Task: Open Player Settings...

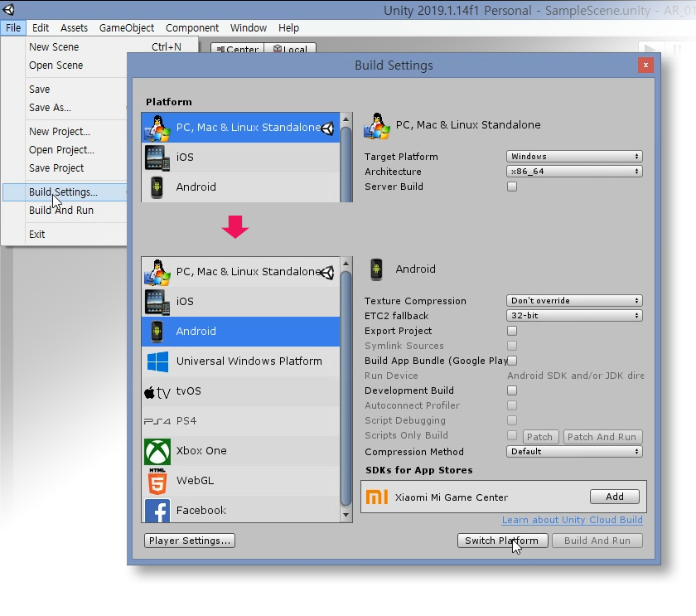Action: (x=190, y=541)
